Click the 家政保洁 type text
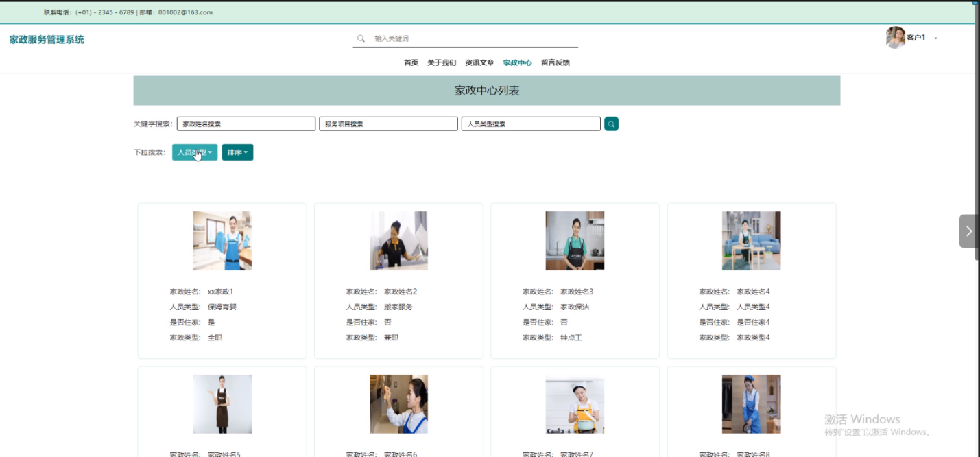Viewport: 980px width, 457px height. coord(575,307)
